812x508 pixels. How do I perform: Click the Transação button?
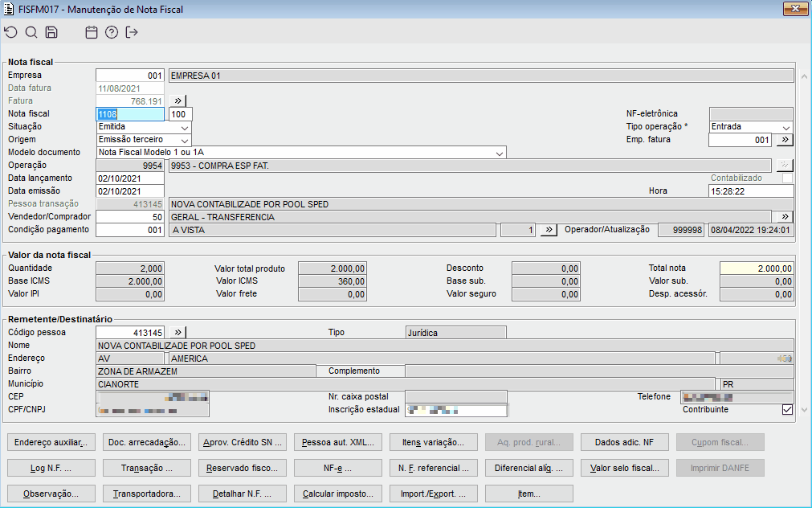click(x=146, y=468)
